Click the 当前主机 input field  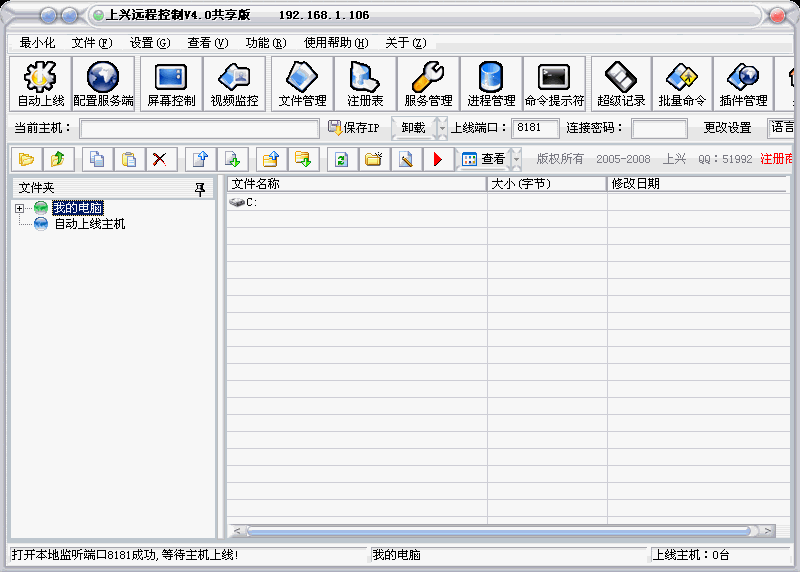coord(199,128)
